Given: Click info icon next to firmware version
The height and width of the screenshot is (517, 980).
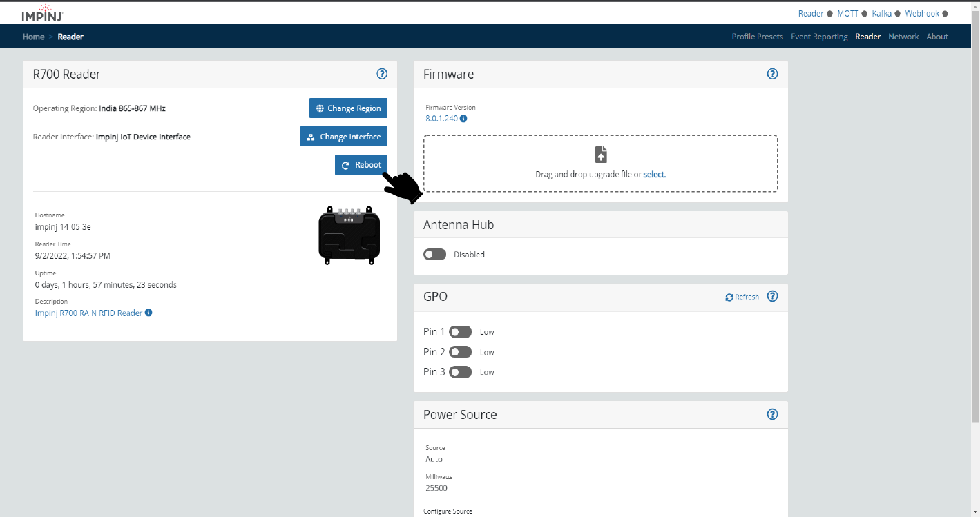Looking at the screenshot, I should point(463,119).
